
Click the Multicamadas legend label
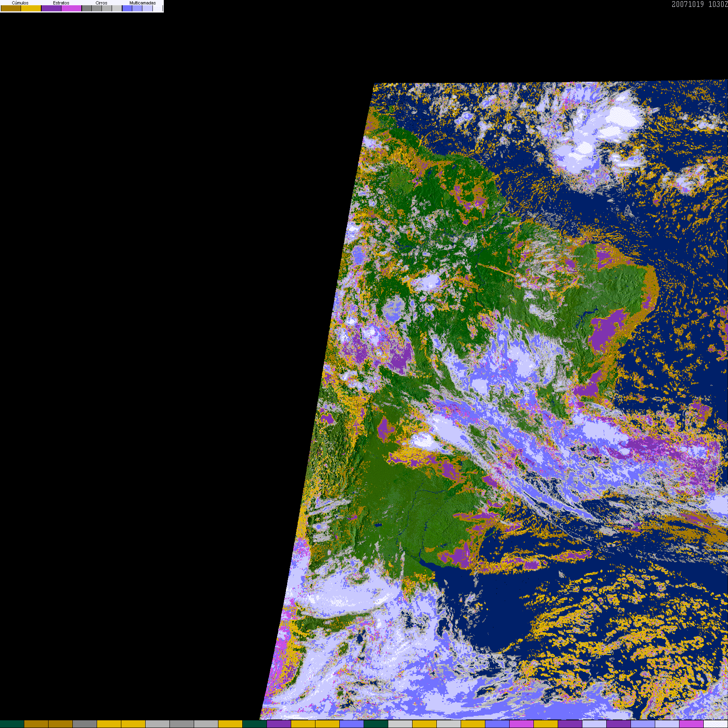[x=142, y=3]
